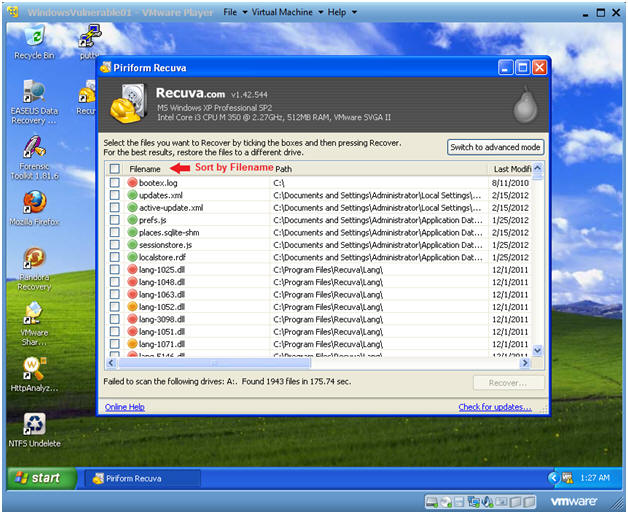Tick the checkbox for lang-1051.dll
This screenshot has width=628, height=514.
(115, 331)
